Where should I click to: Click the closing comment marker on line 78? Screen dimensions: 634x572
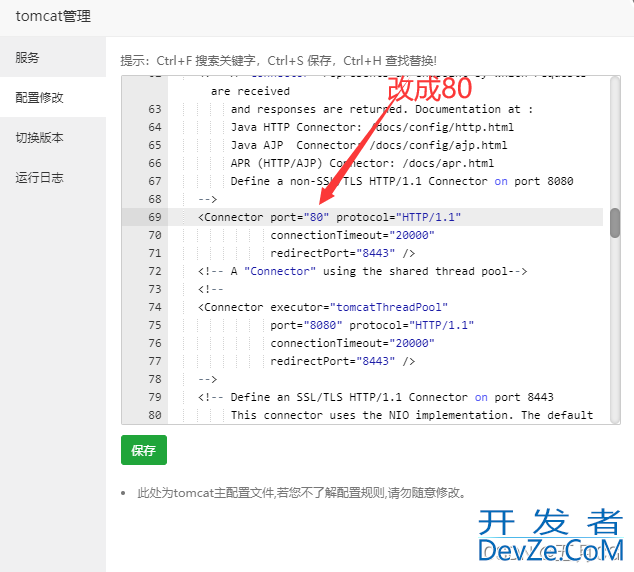pyautogui.click(x=207, y=379)
